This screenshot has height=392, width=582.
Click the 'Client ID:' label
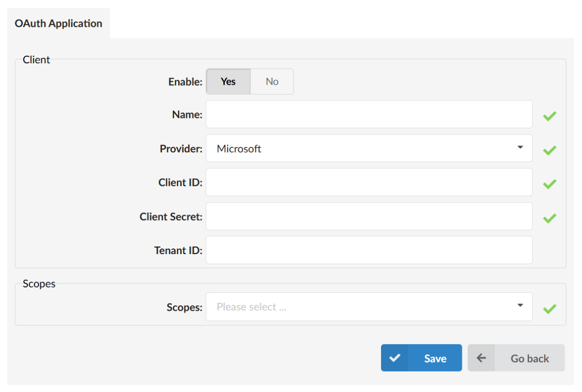181,182
